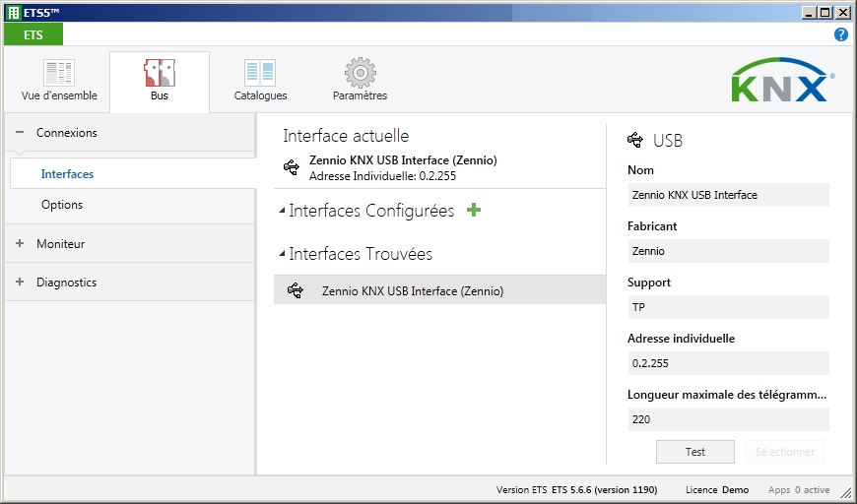
Task: Click the Interface actuelle heading
Action: tap(346, 136)
